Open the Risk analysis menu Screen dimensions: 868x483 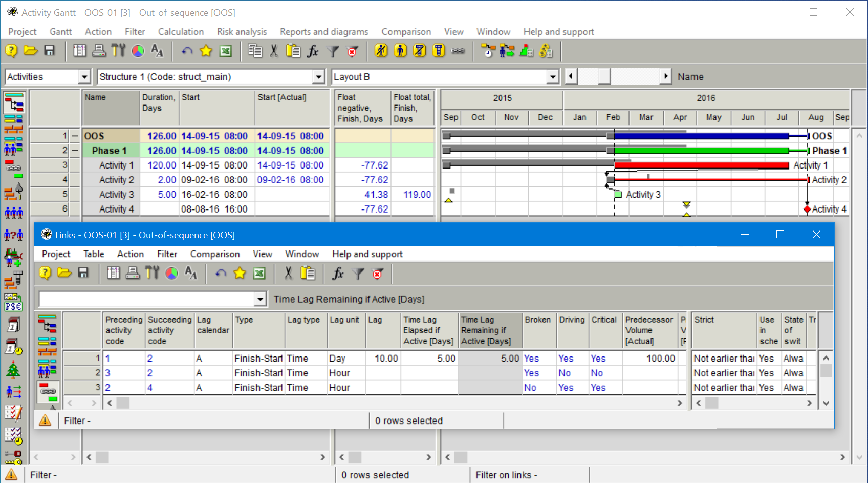[x=242, y=32]
